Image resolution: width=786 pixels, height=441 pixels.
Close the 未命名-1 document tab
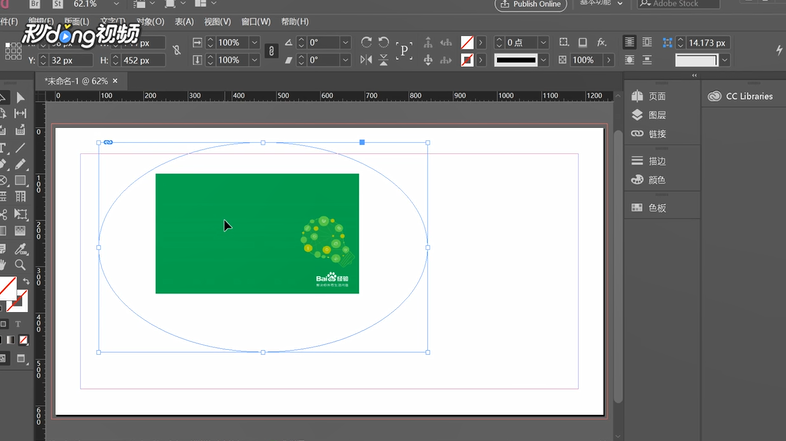(x=115, y=81)
